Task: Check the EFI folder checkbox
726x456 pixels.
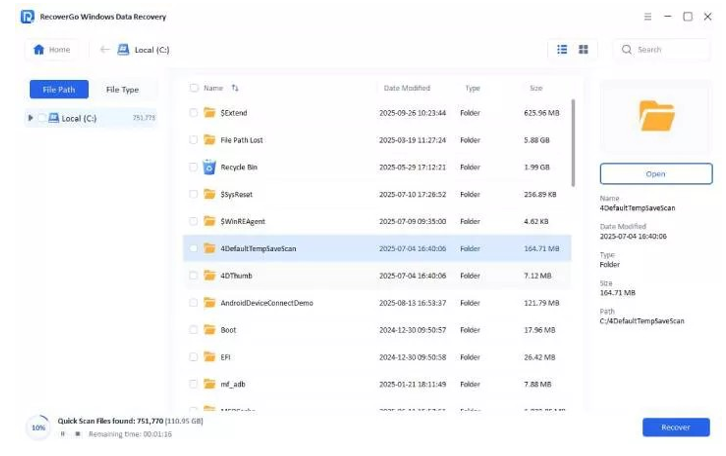Action: tap(194, 357)
